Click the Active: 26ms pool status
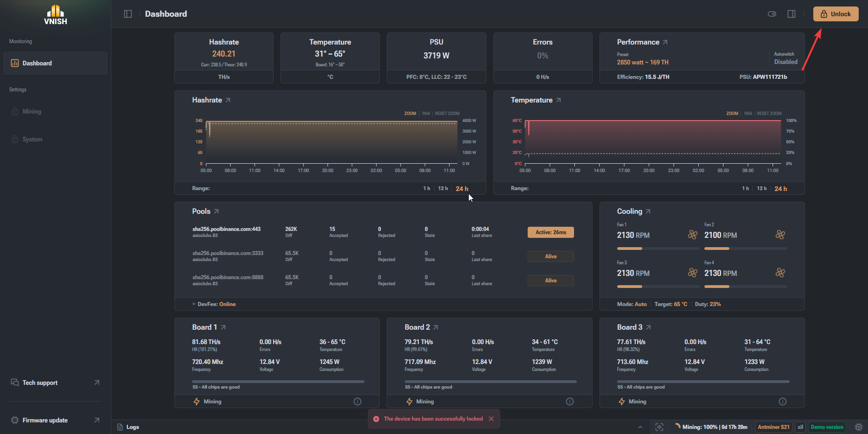The height and width of the screenshot is (434, 868). point(551,232)
